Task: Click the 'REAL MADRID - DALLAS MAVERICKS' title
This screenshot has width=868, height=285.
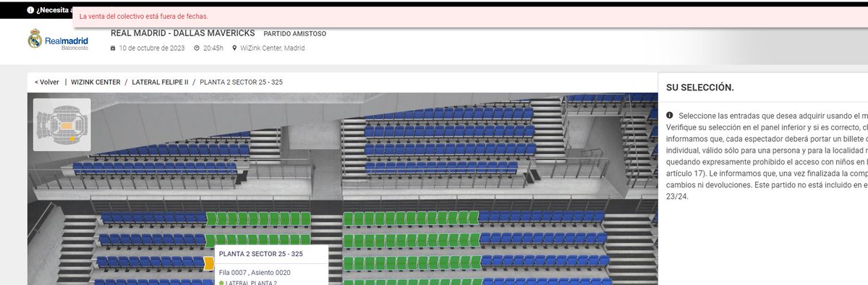Action: [x=182, y=33]
